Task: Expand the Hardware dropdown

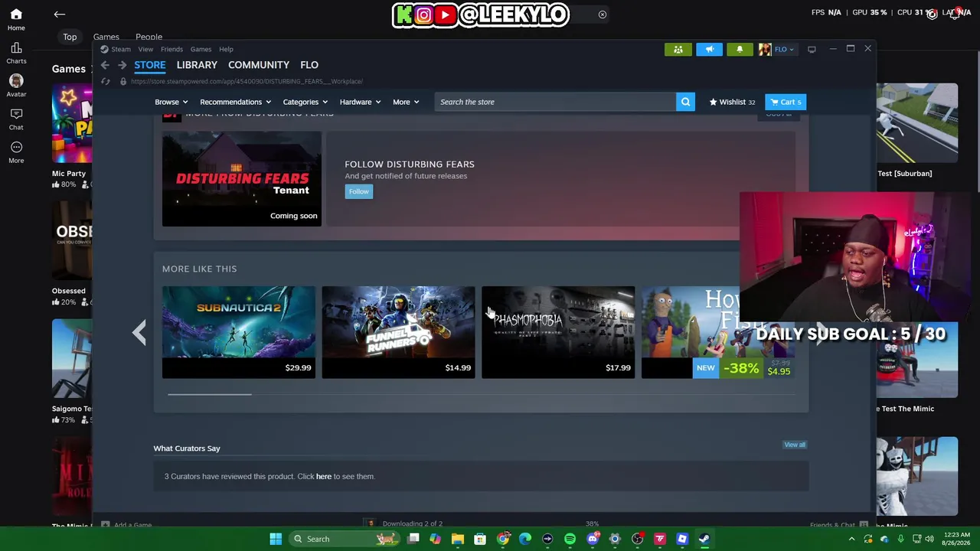Action: 360,102
